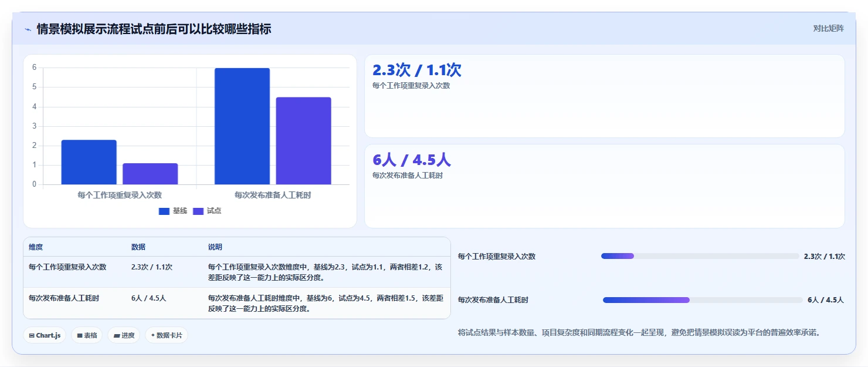Click the progress label 每个工作项重复录入次数
Viewport: 868px width, 367px height.
[497, 257]
